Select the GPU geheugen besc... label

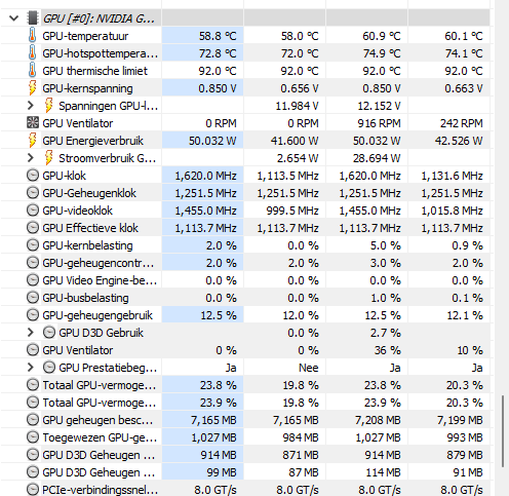[98, 420]
